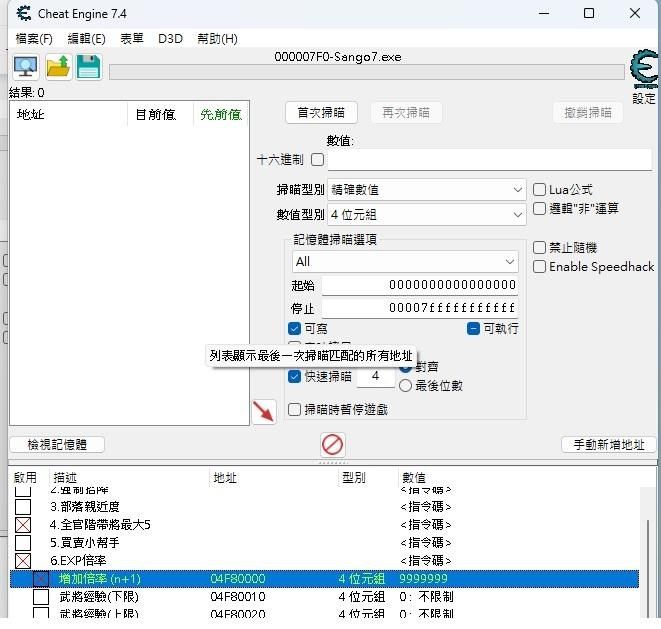Clear the address list with red circle icon
Screen dimensions: 661x629
(x=332, y=444)
